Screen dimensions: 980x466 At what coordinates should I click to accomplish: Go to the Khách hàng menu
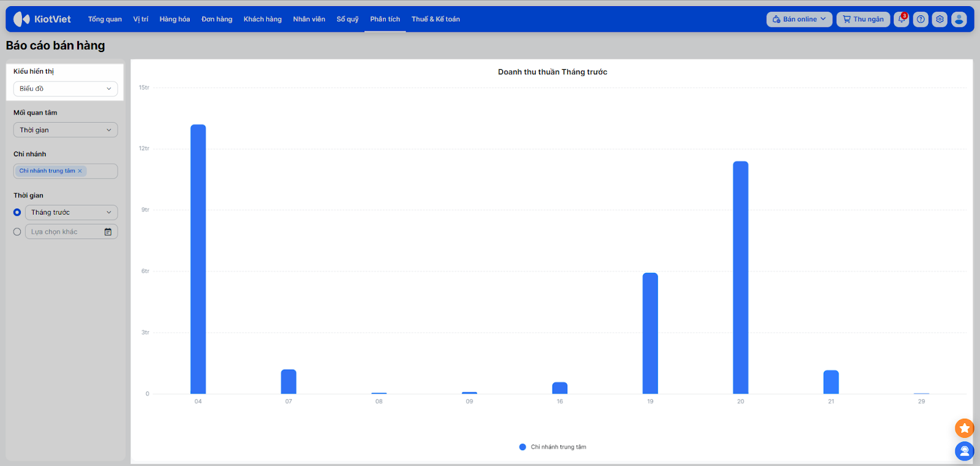262,20
